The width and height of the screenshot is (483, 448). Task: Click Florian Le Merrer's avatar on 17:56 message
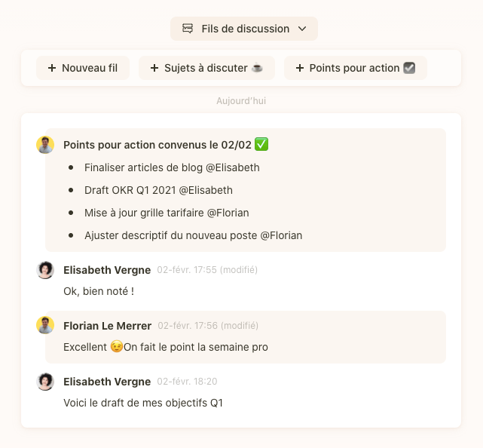point(45,325)
